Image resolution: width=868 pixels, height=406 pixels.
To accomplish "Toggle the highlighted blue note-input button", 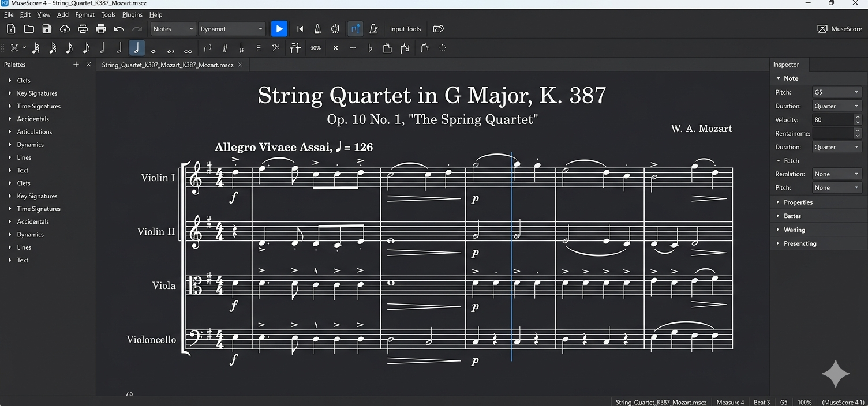I will (356, 29).
